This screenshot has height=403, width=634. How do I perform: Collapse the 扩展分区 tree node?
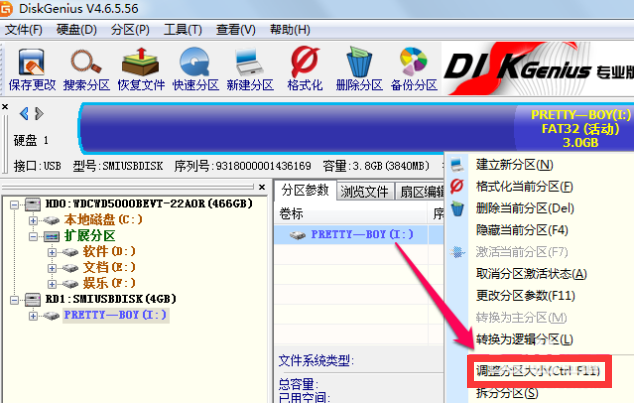[x=33, y=235]
